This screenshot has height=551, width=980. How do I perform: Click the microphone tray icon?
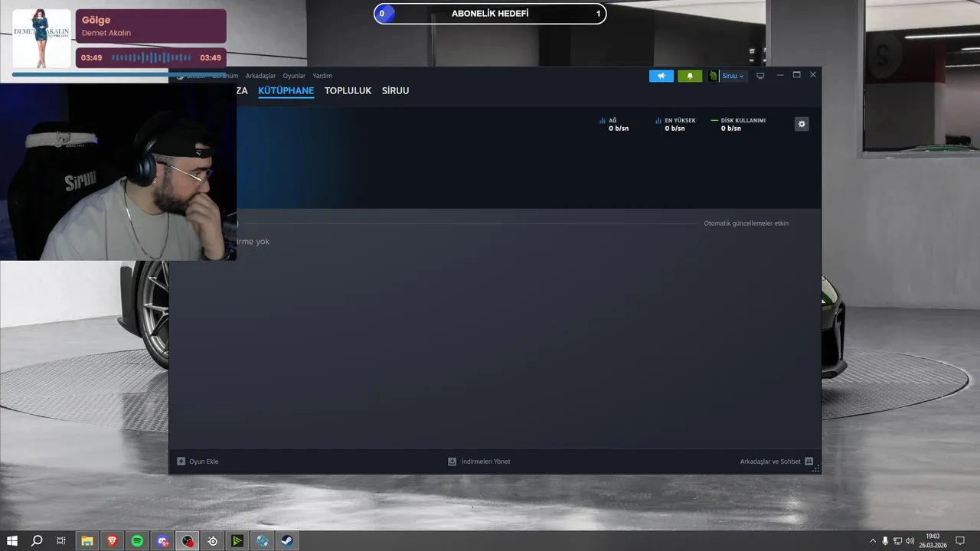[x=885, y=541]
